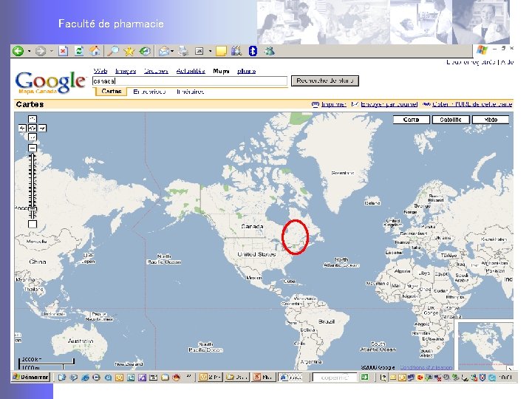Click the zoom slider handle on the map
532x399 pixels.
click(33, 208)
